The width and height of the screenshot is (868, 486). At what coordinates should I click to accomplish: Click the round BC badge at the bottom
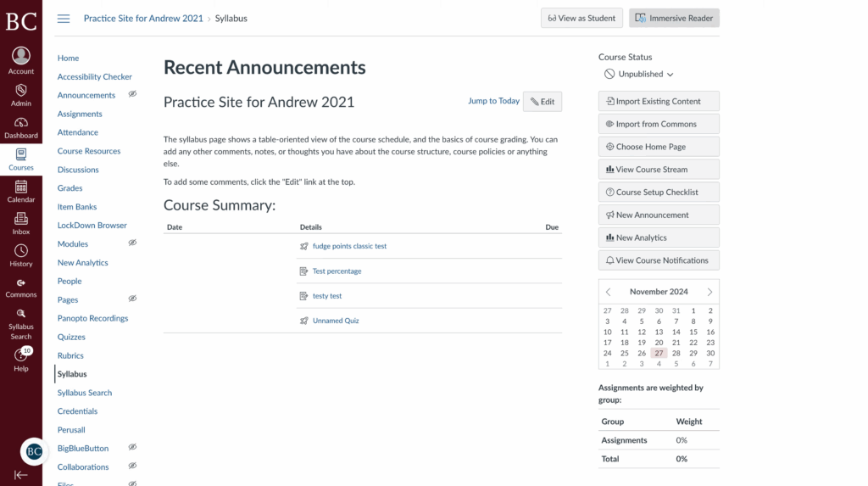pyautogui.click(x=34, y=451)
